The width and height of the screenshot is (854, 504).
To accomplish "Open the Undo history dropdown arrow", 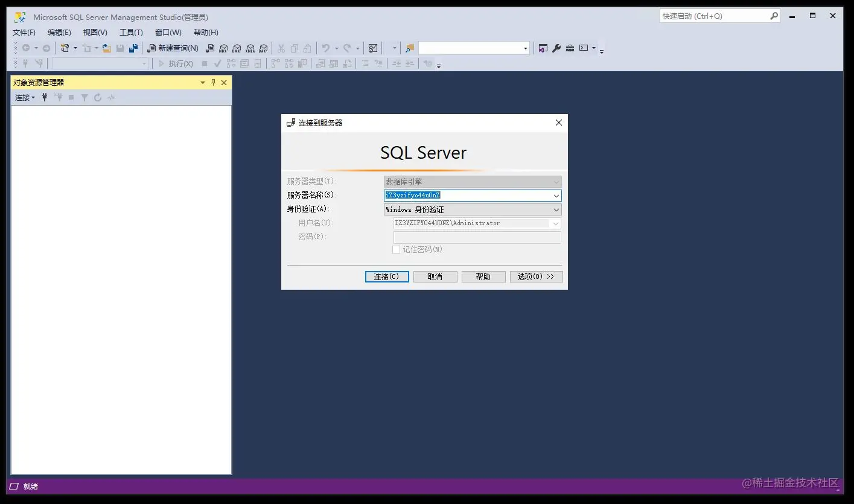I will click(336, 48).
